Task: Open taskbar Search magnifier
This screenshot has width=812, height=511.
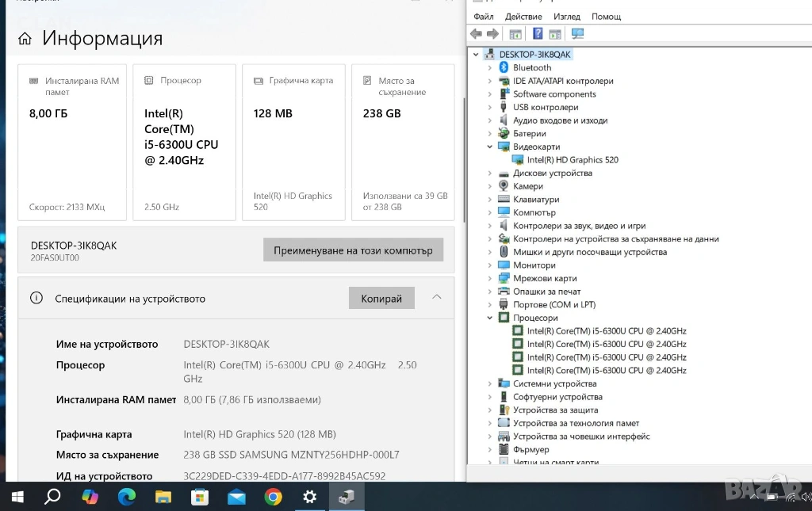Action: tap(52, 497)
